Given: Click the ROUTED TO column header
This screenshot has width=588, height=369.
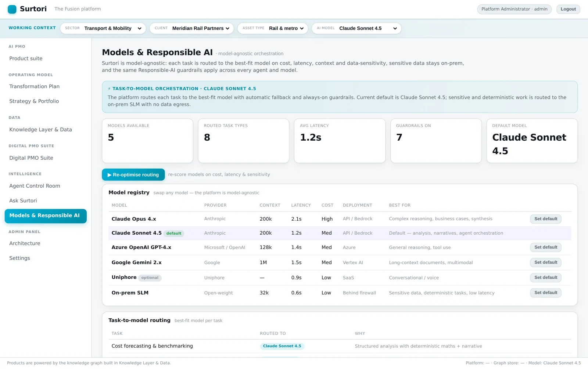Looking at the screenshot, I should (x=273, y=333).
